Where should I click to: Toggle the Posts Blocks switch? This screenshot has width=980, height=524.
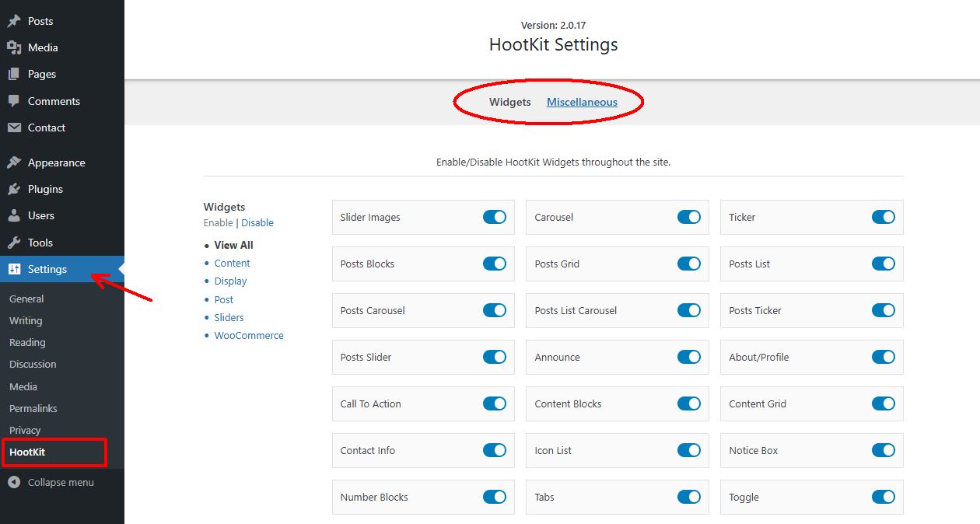[x=495, y=264]
